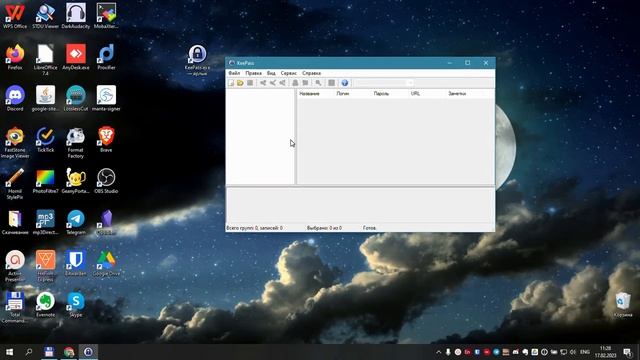The width and height of the screenshot is (640, 360).
Task: Select the Telegram desktop icon
Action: tap(76, 222)
